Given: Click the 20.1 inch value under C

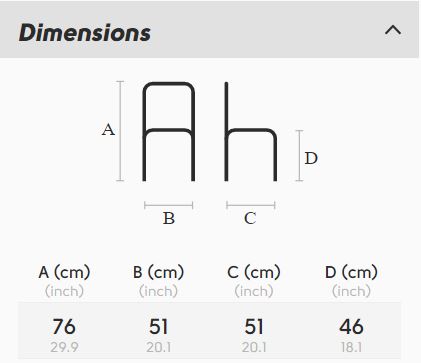Looking at the screenshot, I should pyautogui.click(x=254, y=347).
